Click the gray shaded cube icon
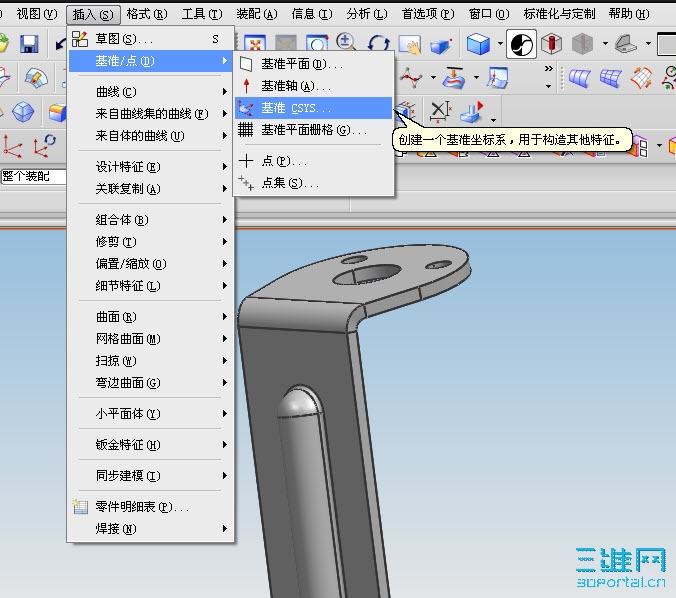This screenshot has width=676, height=598. (x=582, y=44)
